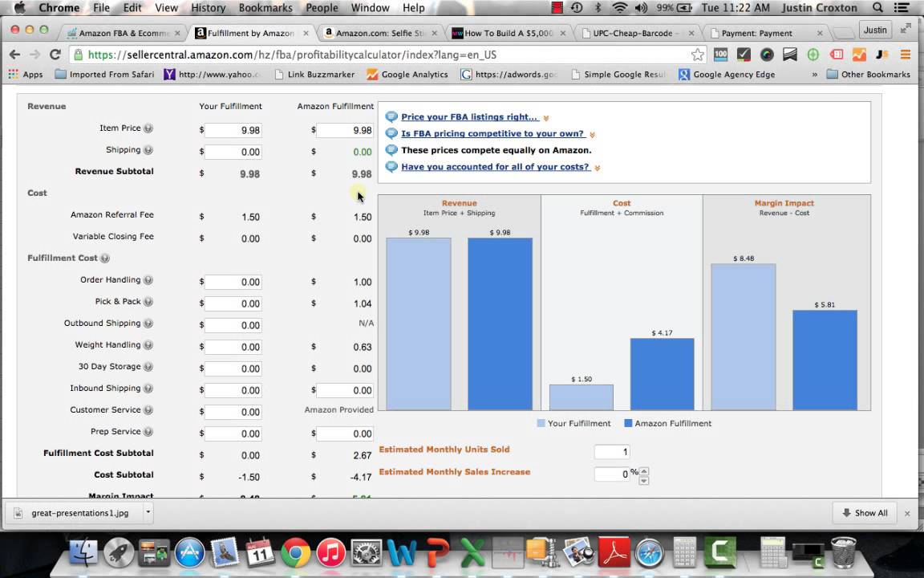Expand 'Is FBA pricing competitive' arrow
924x578 pixels.
[592, 135]
